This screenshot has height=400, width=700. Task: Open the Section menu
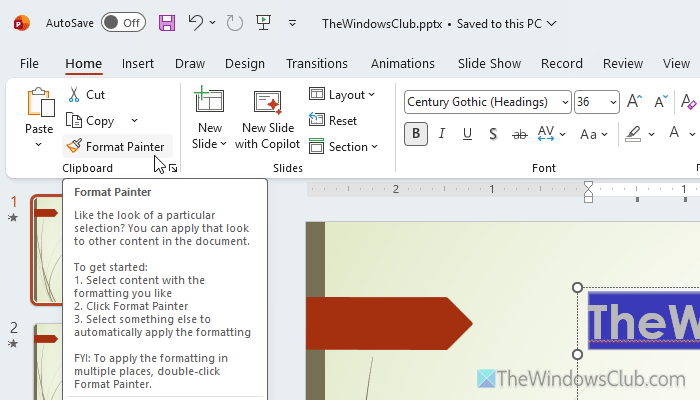pyautogui.click(x=343, y=146)
